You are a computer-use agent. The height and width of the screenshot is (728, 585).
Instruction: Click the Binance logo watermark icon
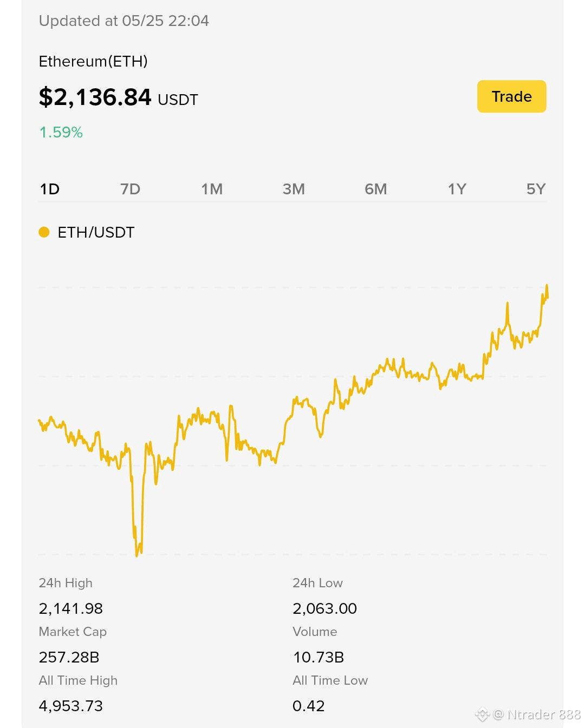[482, 715]
